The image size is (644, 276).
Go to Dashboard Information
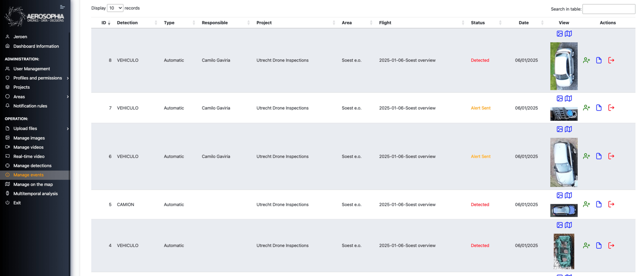36,46
